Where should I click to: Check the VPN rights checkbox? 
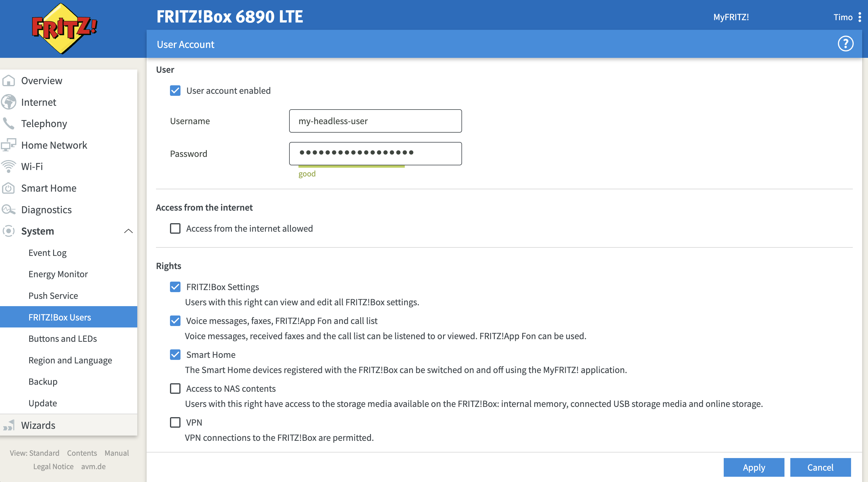pyautogui.click(x=175, y=422)
